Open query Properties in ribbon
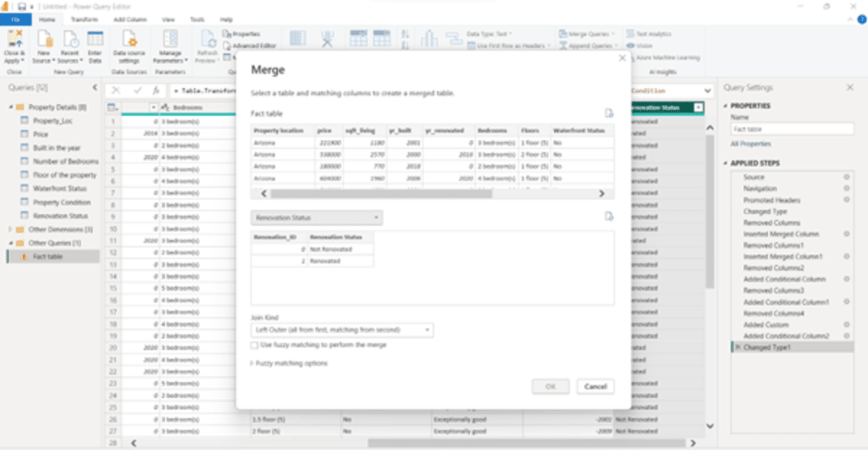The height and width of the screenshot is (450, 868). [241, 34]
